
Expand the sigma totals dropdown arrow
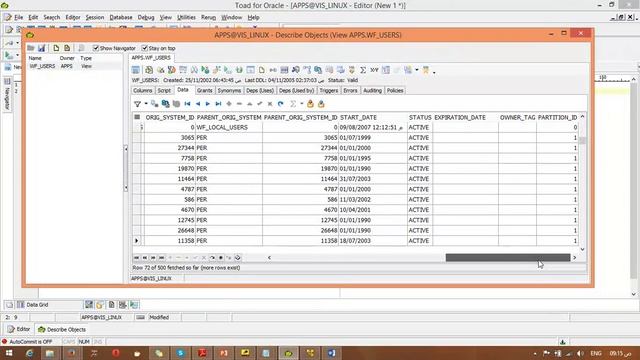point(302,104)
